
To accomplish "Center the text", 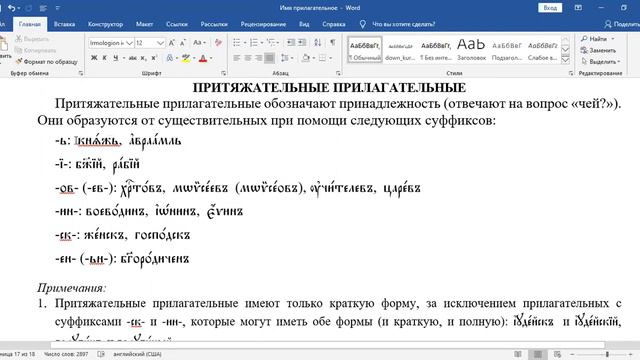I will pyautogui.click(x=248, y=58).
